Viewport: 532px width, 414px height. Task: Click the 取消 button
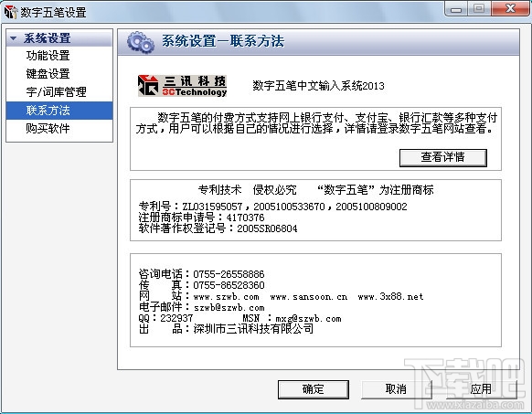pos(397,389)
